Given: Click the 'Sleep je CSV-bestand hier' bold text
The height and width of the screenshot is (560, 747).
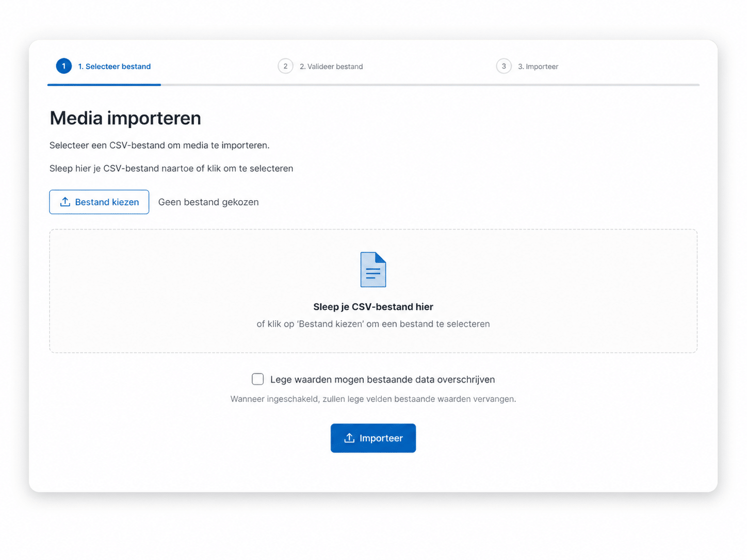Looking at the screenshot, I should coord(373,307).
